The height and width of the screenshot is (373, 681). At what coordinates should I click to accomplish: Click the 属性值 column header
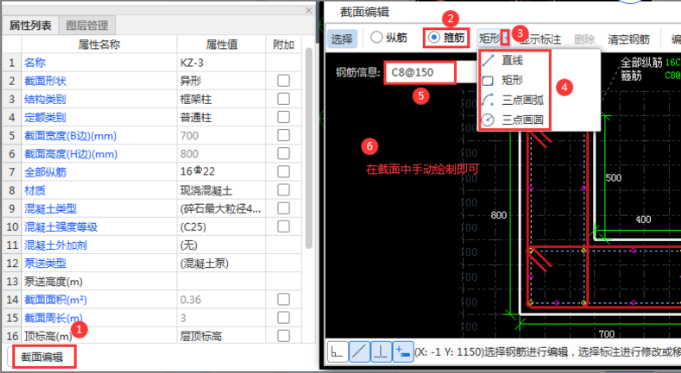click(x=221, y=45)
